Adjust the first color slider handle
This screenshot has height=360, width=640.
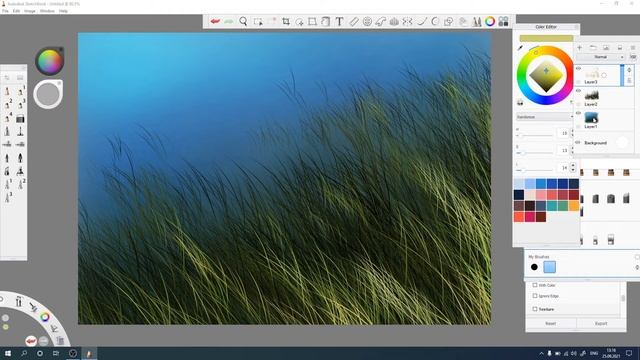[519, 135]
